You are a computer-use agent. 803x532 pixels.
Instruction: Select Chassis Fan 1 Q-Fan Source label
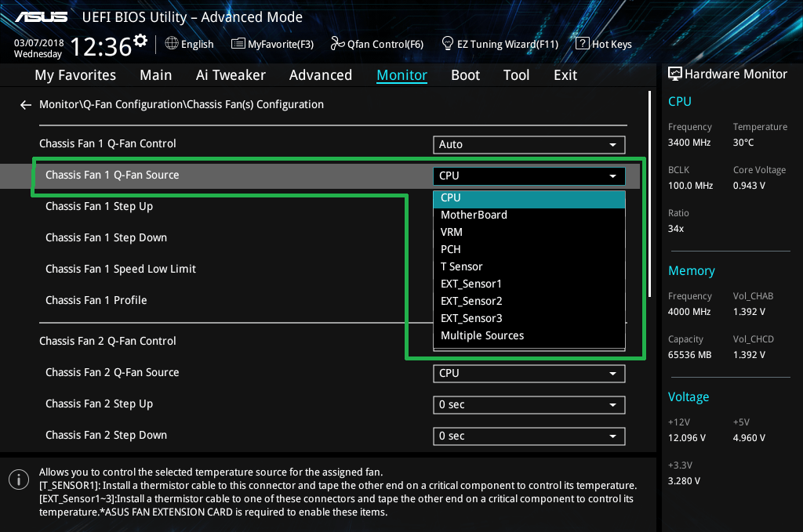pos(112,175)
